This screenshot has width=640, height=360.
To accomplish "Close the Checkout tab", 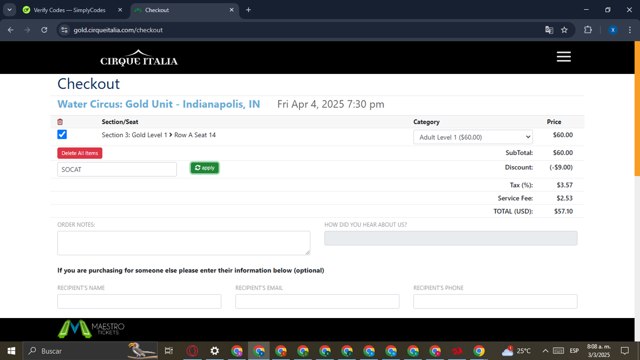I will click(231, 10).
